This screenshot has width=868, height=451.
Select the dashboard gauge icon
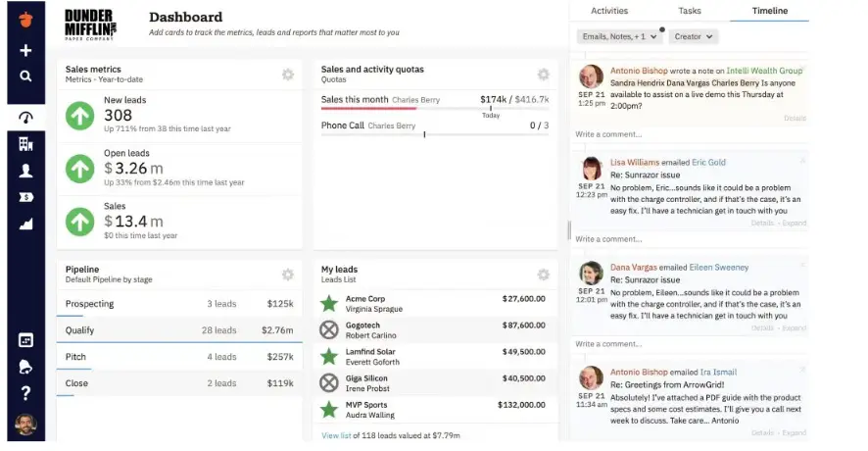point(26,118)
